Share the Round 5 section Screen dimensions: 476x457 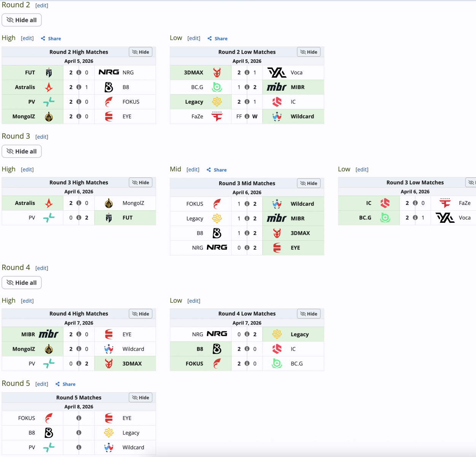coord(66,384)
